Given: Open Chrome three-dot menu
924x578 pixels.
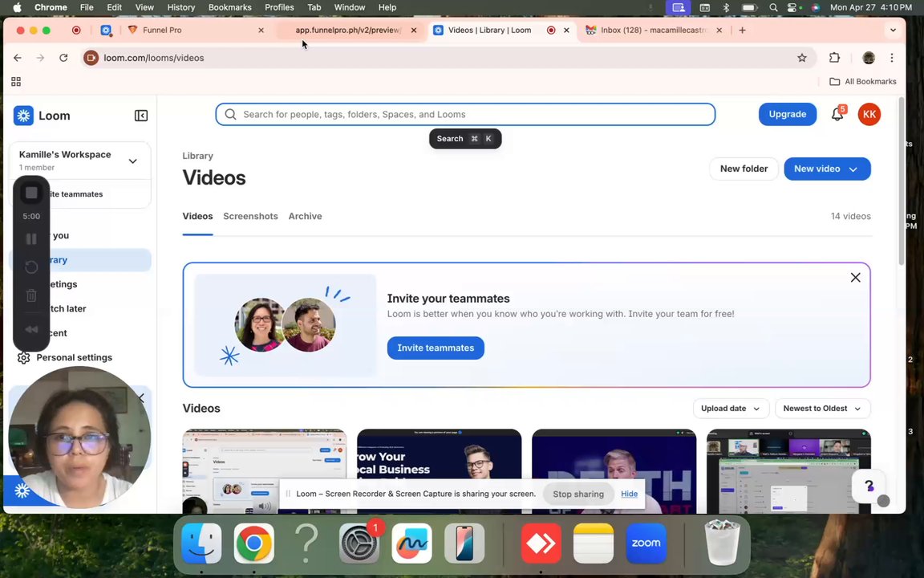Looking at the screenshot, I should [x=892, y=58].
